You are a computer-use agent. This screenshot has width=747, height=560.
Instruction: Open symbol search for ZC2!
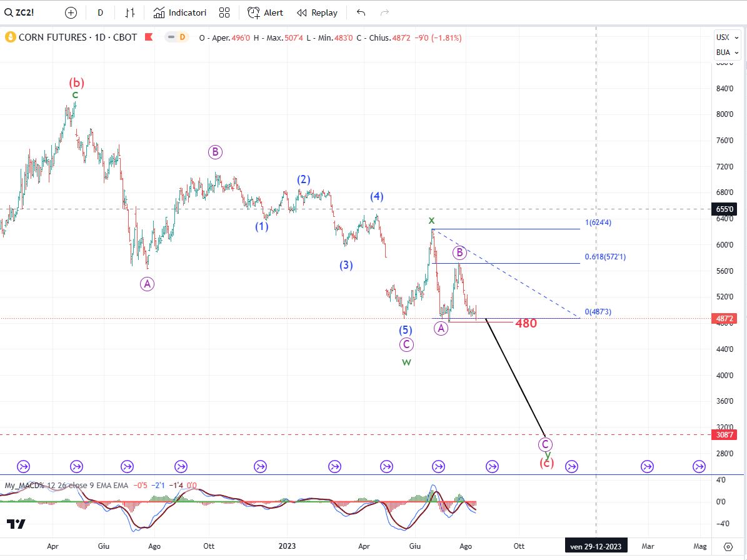[19, 13]
